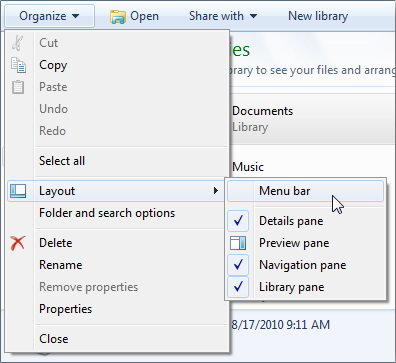This screenshot has width=396, height=363.
Task: Expand the Layout submenu arrow
Action: [x=216, y=191]
